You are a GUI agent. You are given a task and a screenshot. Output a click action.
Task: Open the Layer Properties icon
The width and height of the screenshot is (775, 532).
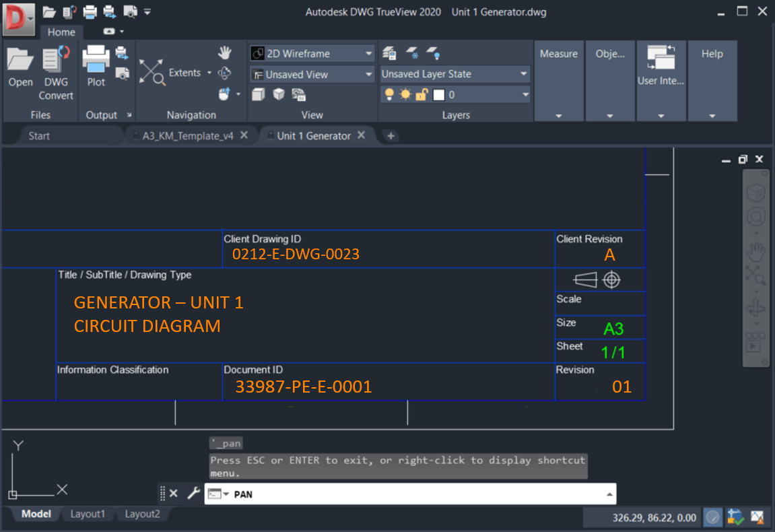point(389,53)
